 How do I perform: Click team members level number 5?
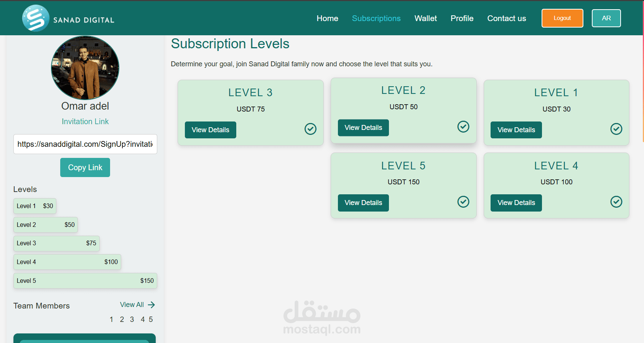point(151,319)
